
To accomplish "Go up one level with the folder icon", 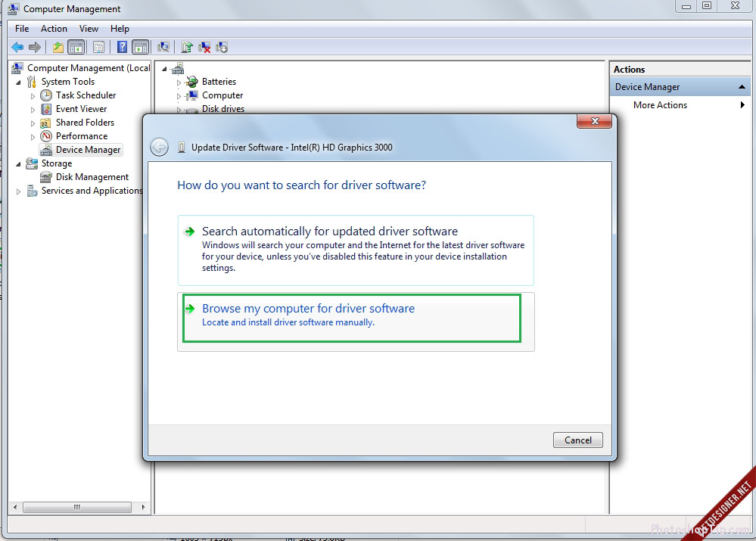I will (58, 47).
